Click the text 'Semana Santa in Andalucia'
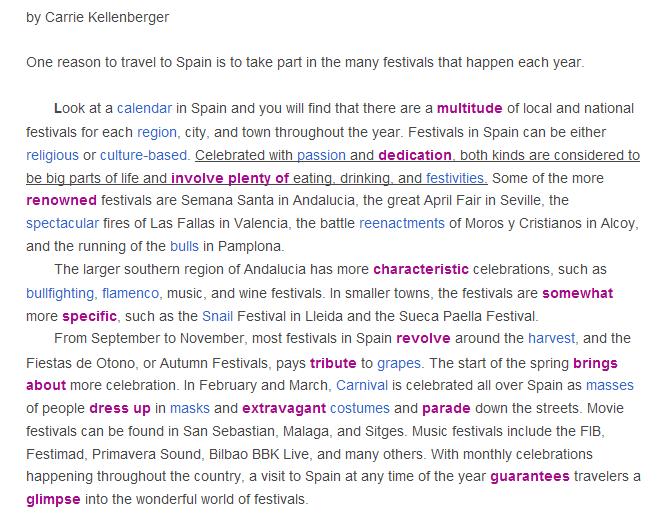This screenshot has height=515, width=667. click(267, 200)
